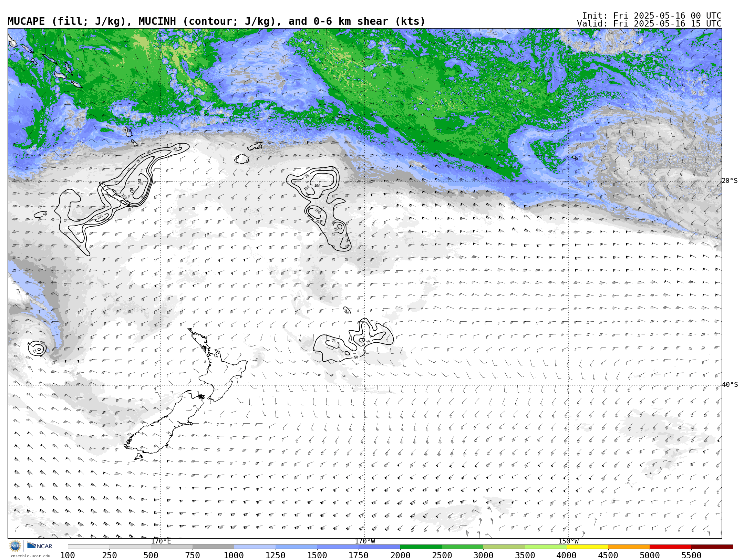The height and width of the screenshot is (560, 744).
Task: Select the medium green 2500-3000 colorbar segment
Action: [x=463, y=547]
